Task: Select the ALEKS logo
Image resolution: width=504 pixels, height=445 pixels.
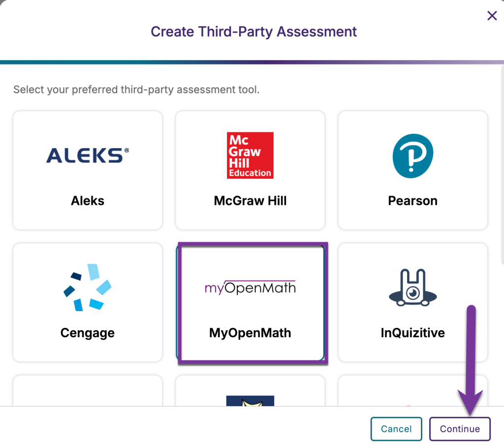Action: 87,155
